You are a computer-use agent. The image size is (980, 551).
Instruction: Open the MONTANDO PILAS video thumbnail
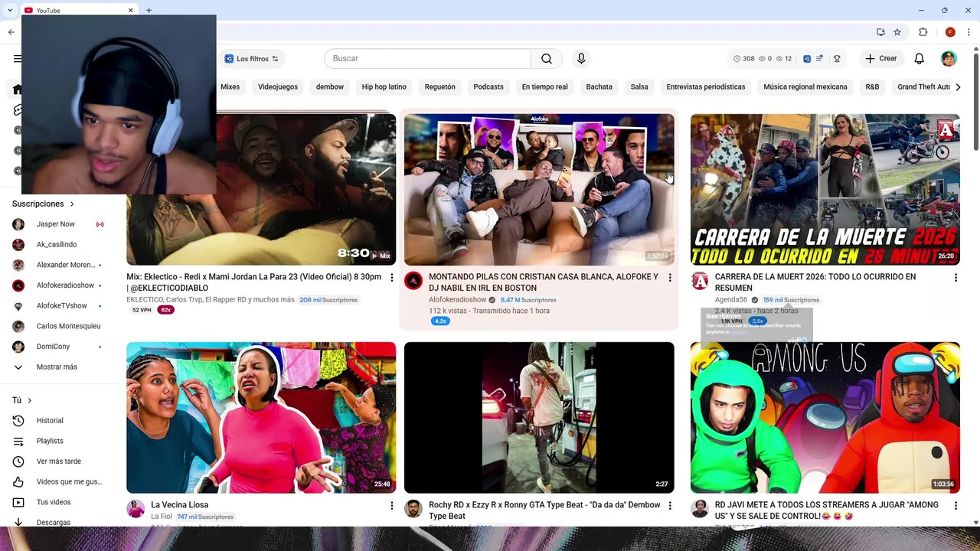pyautogui.click(x=539, y=189)
